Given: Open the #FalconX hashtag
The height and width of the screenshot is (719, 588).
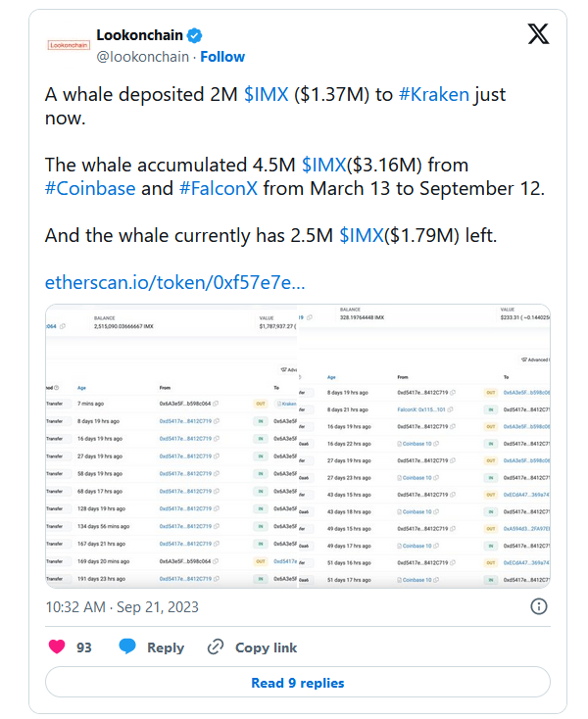Looking at the screenshot, I should pyautogui.click(x=219, y=188).
